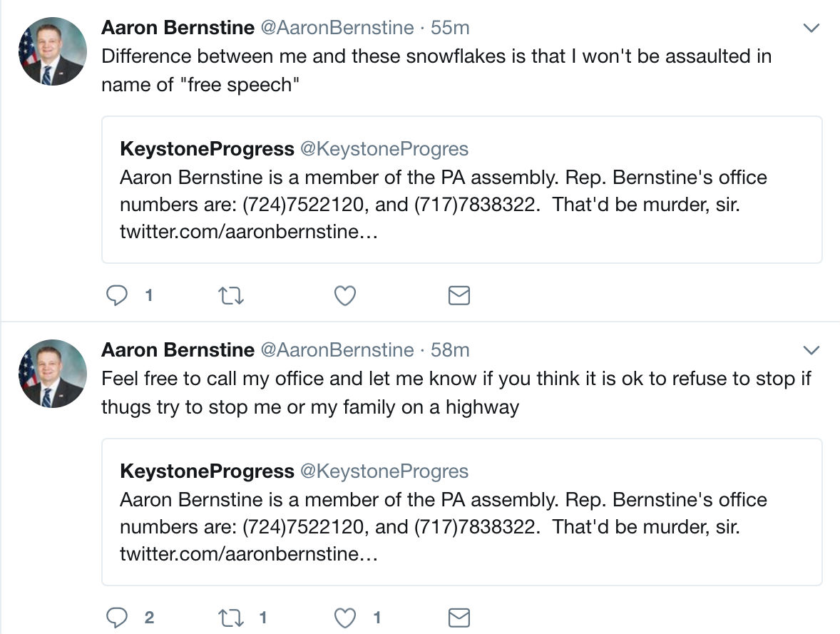The width and height of the screenshot is (840, 634).
Task: Open the 58m timestamp link
Action: tap(450, 350)
